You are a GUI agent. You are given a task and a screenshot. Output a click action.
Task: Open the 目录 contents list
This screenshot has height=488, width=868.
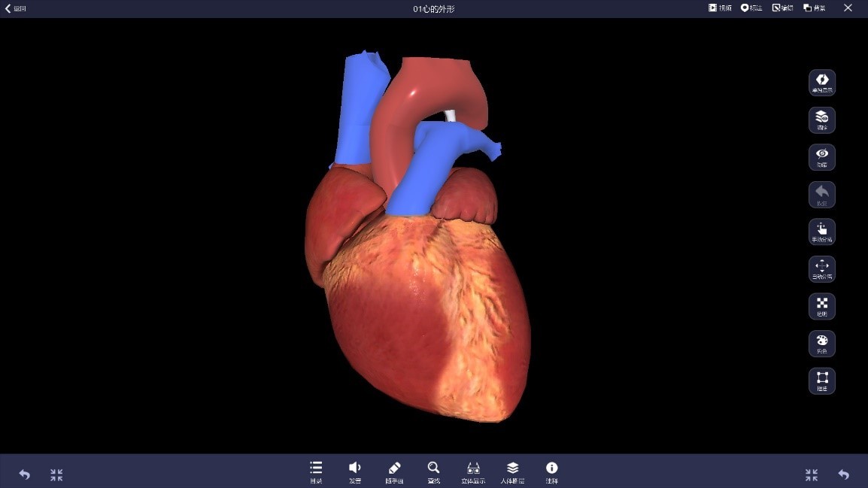pyautogui.click(x=316, y=472)
